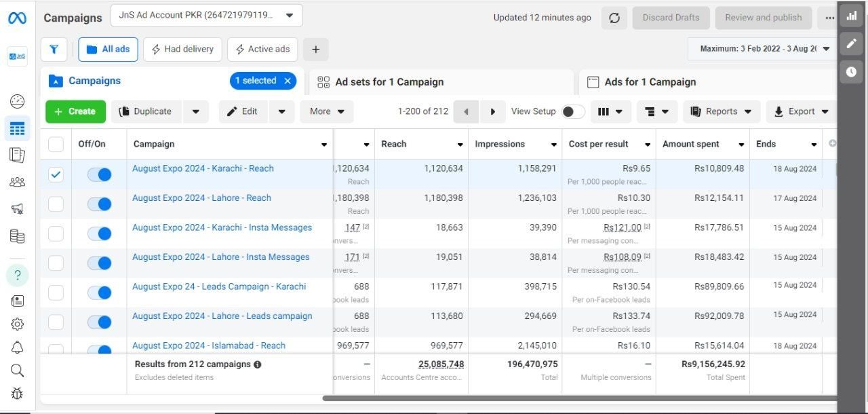
Task: Go to next page of campaigns
Action: tap(493, 112)
